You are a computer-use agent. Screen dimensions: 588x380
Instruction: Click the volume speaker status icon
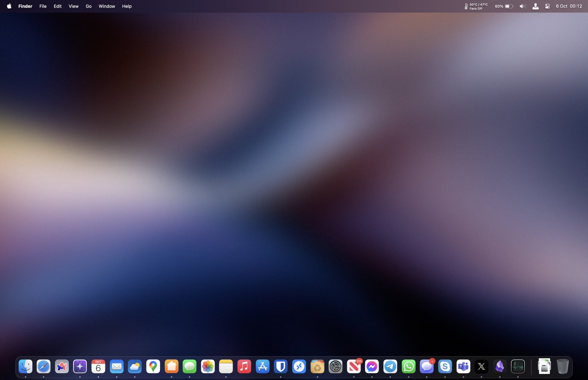(522, 6)
